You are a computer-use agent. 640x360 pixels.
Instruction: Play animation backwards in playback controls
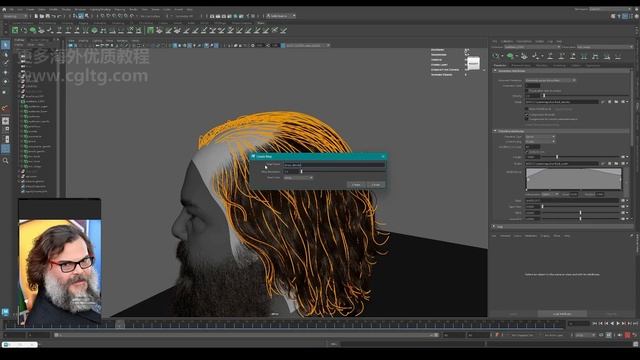pos(612,324)
